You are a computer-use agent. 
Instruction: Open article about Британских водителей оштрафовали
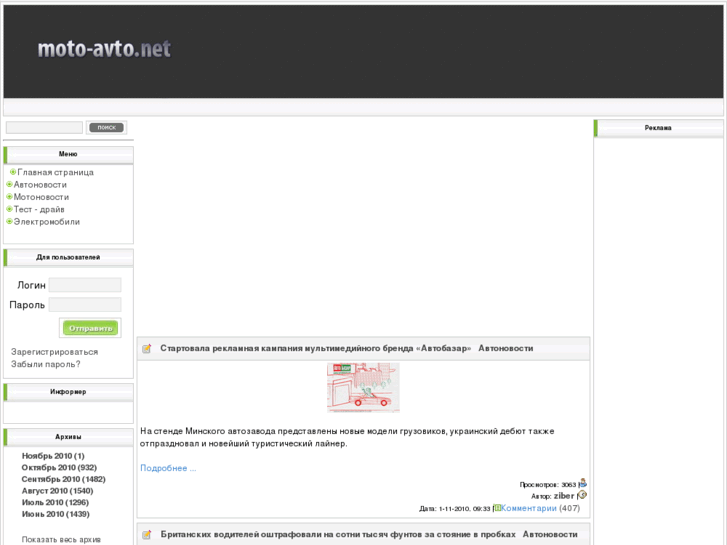pyautogui.click(x=338, y=534)
